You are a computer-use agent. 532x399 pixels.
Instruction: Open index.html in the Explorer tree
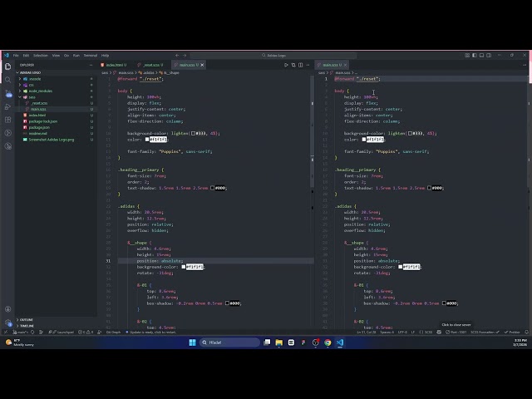[x=56, y=115]
